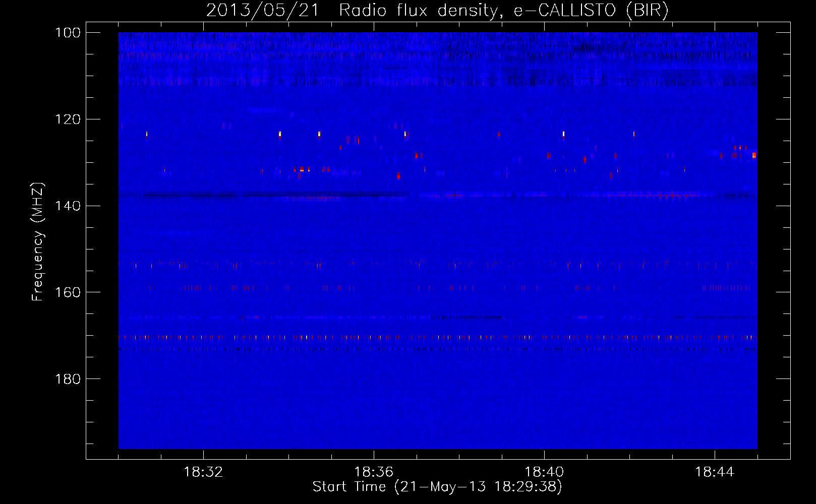
Task: Click the '18:32' time tick label
Action: click(x=203, y=472)
